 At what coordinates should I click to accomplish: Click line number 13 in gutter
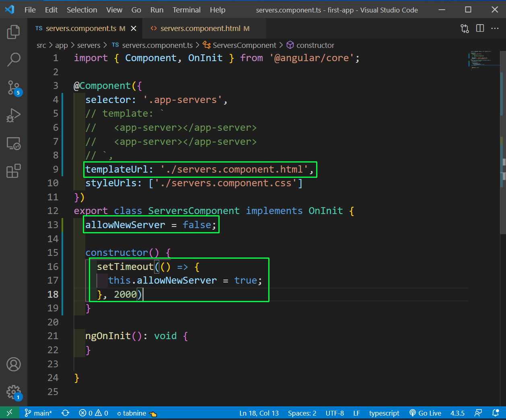click(53, 225)
